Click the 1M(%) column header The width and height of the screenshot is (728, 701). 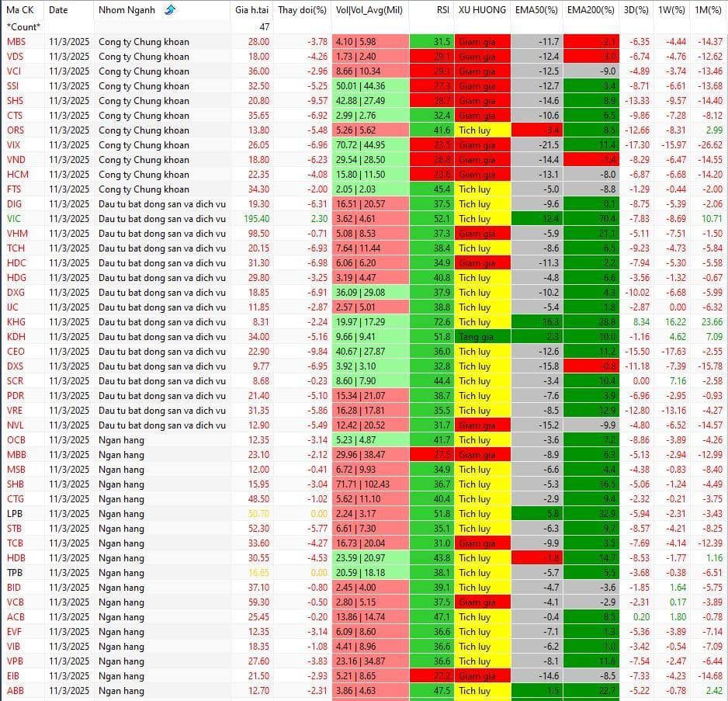coord(708,10)
